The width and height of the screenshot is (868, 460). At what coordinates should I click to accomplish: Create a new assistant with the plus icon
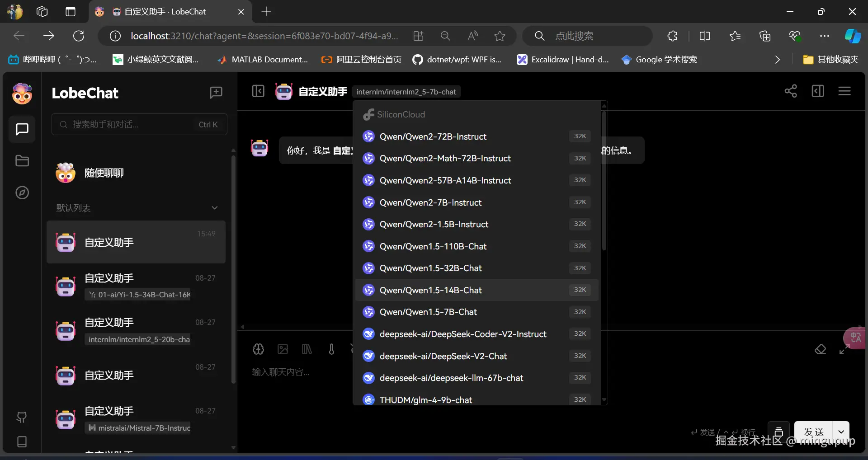(216, 93)
